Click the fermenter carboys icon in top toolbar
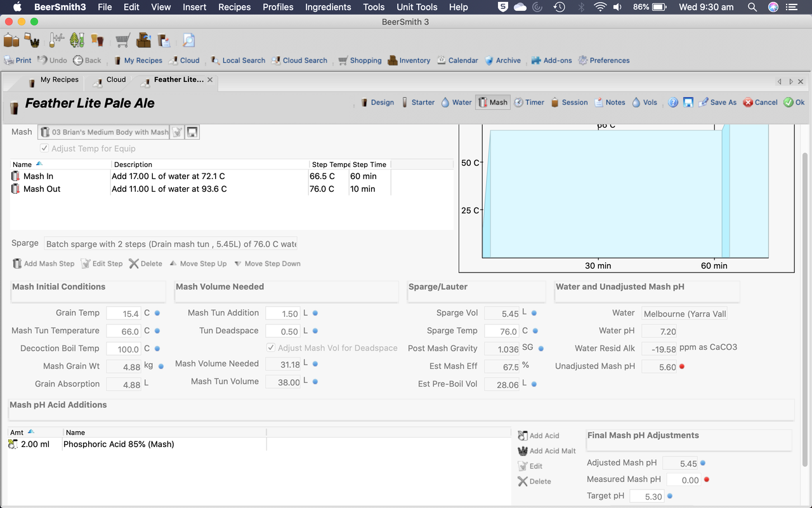812x508 pixels. [x=11, y=40]
